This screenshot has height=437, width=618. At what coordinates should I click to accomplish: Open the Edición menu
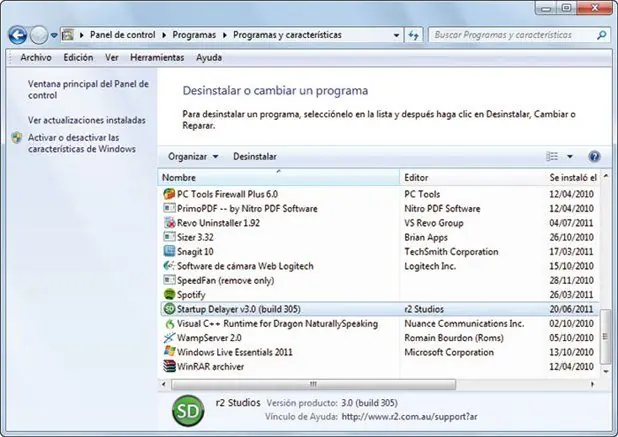[78, 58]
